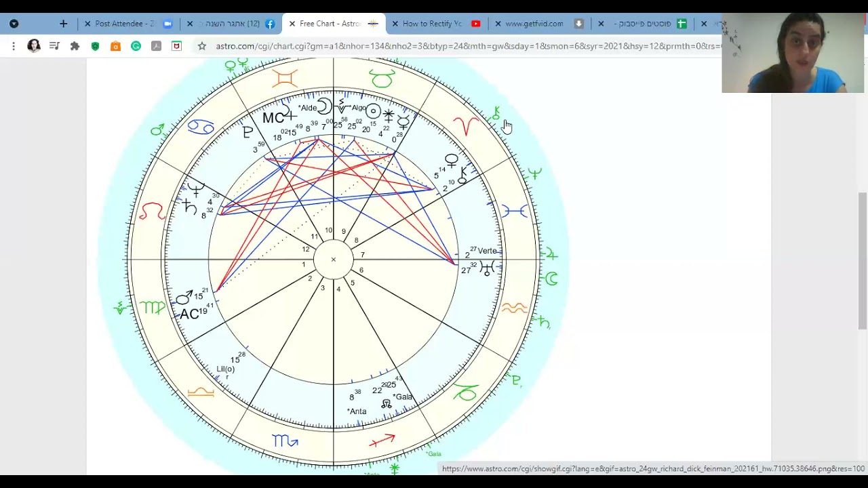Click the blue Cancer sign glyph

tap(201, 127)
